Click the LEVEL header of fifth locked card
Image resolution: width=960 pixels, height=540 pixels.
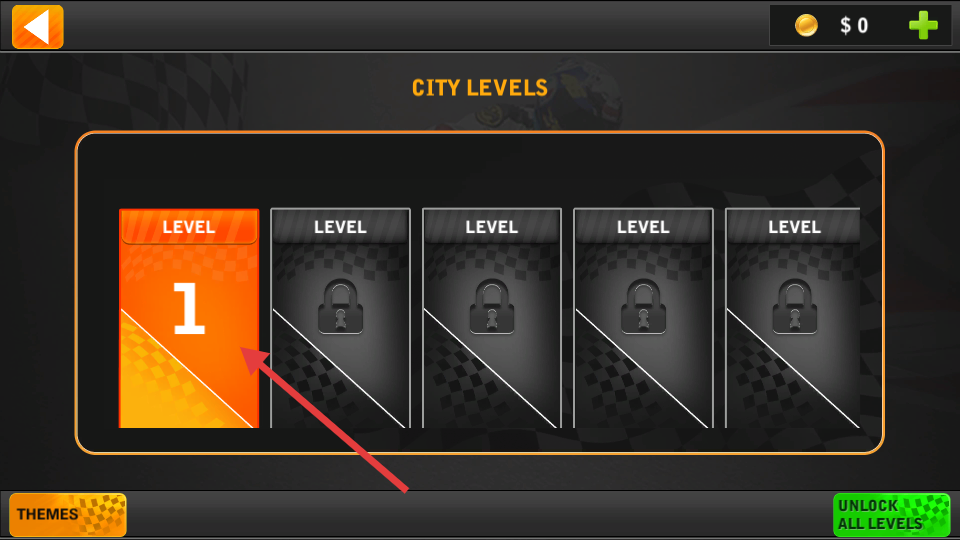pos(795,227)
